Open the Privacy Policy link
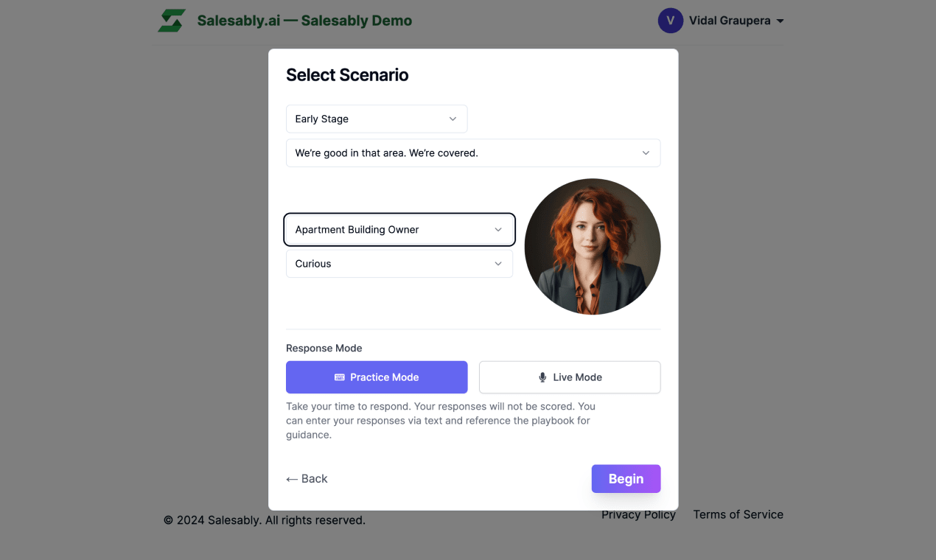 pos(638,514)
